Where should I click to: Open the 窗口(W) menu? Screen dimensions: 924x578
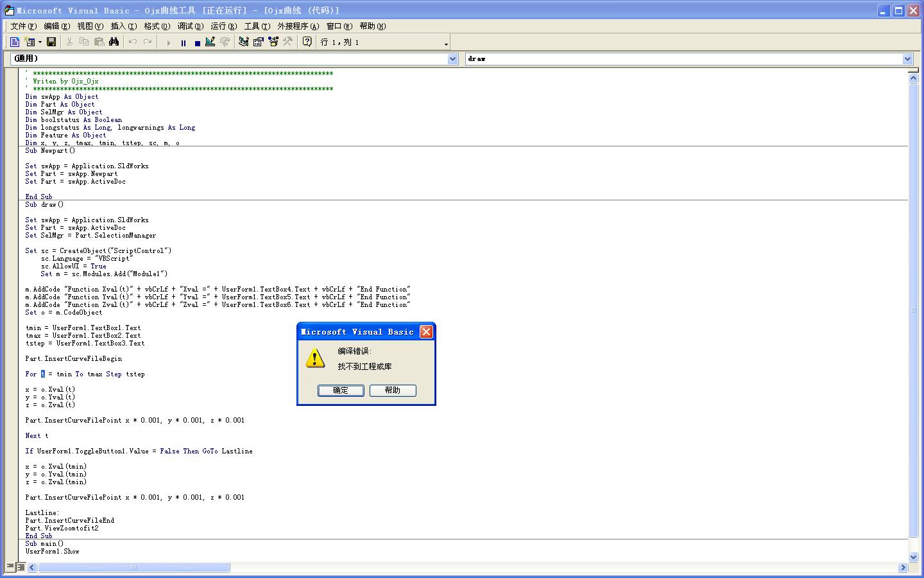[x=339, y=26]
